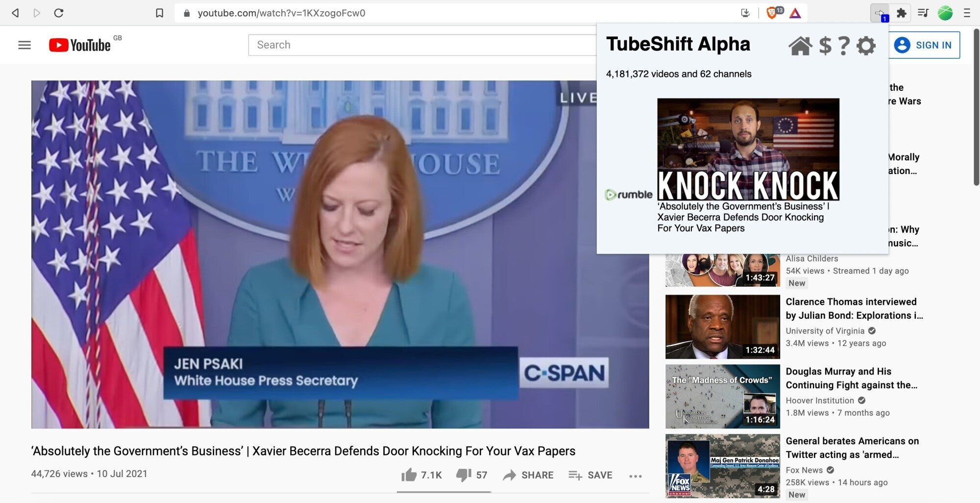Go forward with the browser forward arrow
The image size is (980, 503).
(37, 13)
